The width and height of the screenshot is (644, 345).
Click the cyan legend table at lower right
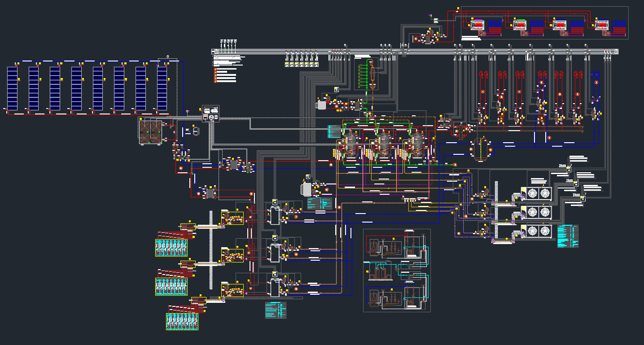(x=567, y=236)
